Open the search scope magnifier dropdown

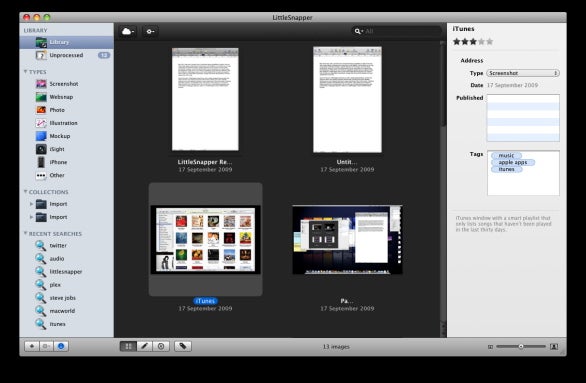pyautogui.click(x=358, y=31)
